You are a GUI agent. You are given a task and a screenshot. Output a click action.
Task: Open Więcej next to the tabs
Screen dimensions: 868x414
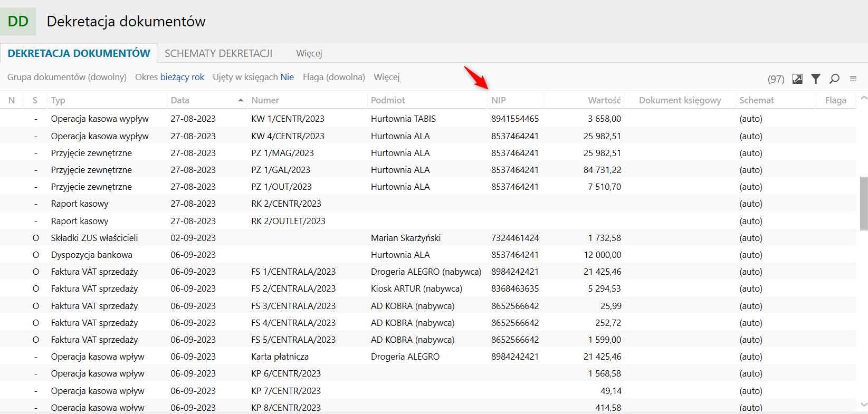pyautogui.click(x=309, y=53)
